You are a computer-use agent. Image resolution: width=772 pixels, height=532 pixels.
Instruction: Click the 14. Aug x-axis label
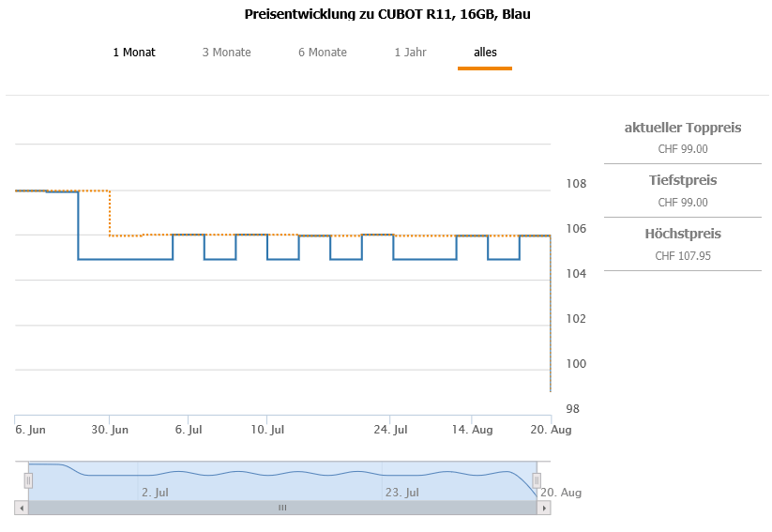[x=472, y=430]
